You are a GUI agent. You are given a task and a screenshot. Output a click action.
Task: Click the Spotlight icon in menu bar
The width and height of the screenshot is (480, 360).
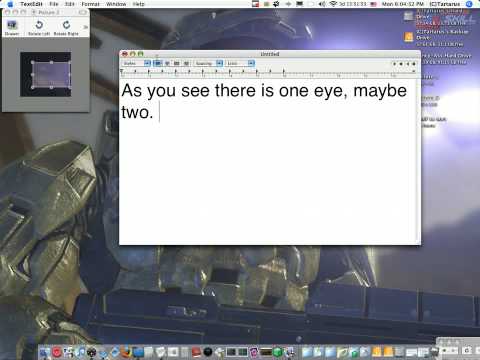(469, 4)
